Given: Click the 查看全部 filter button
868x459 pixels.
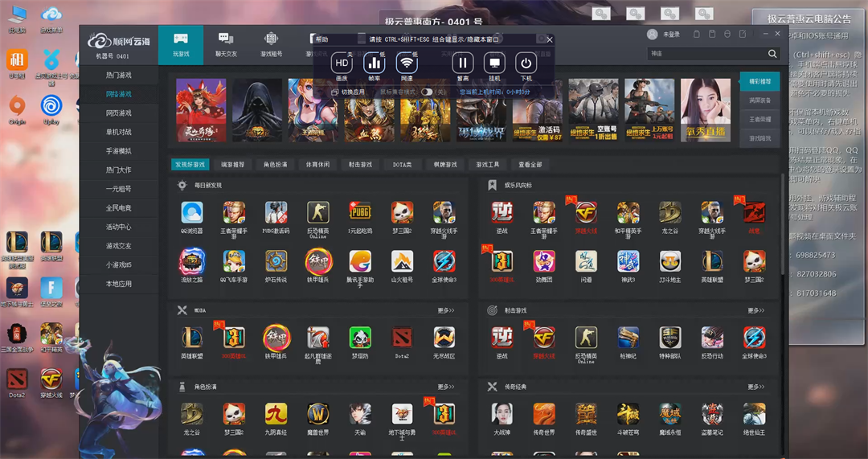Looking at the screenshot, I should coord(530,165).
